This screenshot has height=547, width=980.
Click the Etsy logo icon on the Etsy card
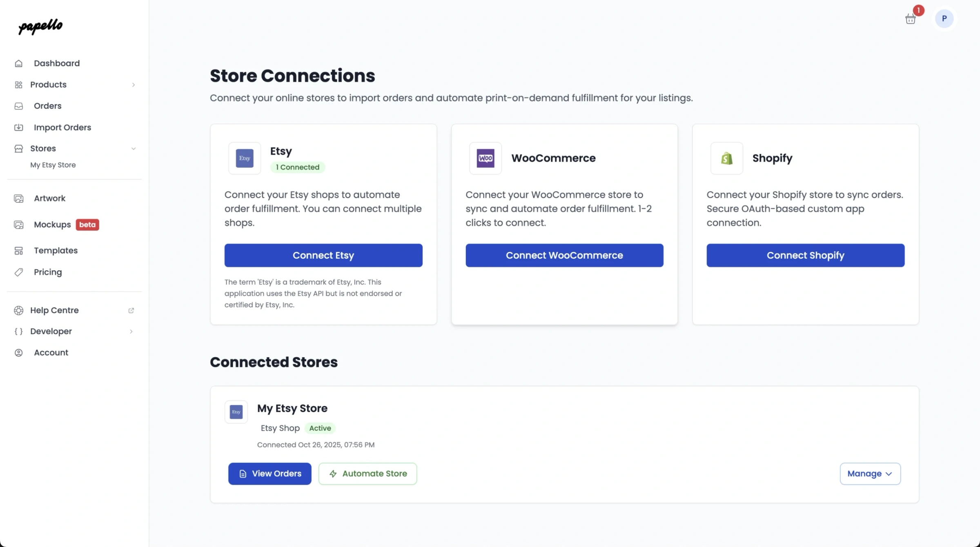244,158
